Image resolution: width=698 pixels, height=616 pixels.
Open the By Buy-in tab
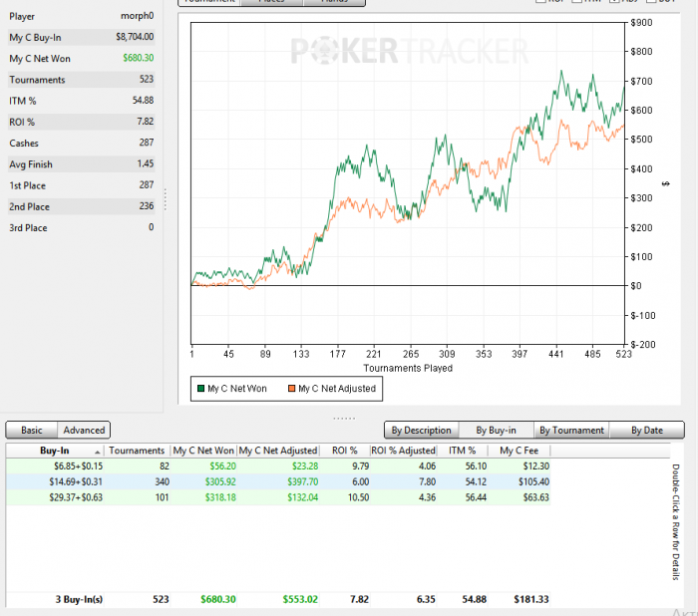[496, 431]
